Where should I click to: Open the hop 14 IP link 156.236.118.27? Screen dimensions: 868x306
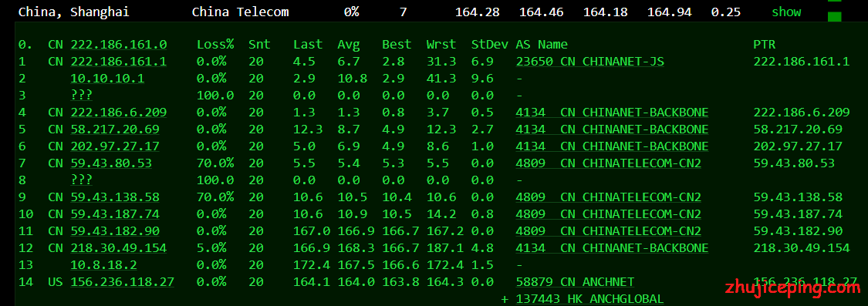(x=123, y=281)
